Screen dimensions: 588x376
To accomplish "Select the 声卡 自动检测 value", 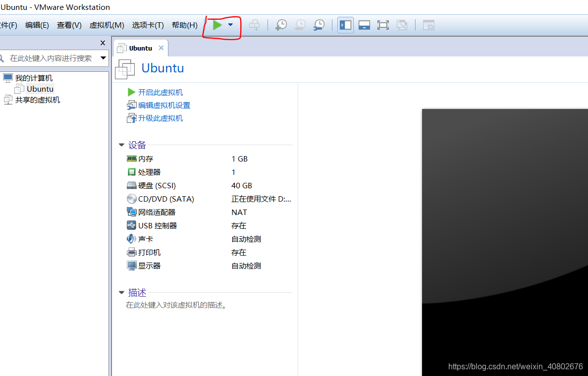I will coord(246,239).
